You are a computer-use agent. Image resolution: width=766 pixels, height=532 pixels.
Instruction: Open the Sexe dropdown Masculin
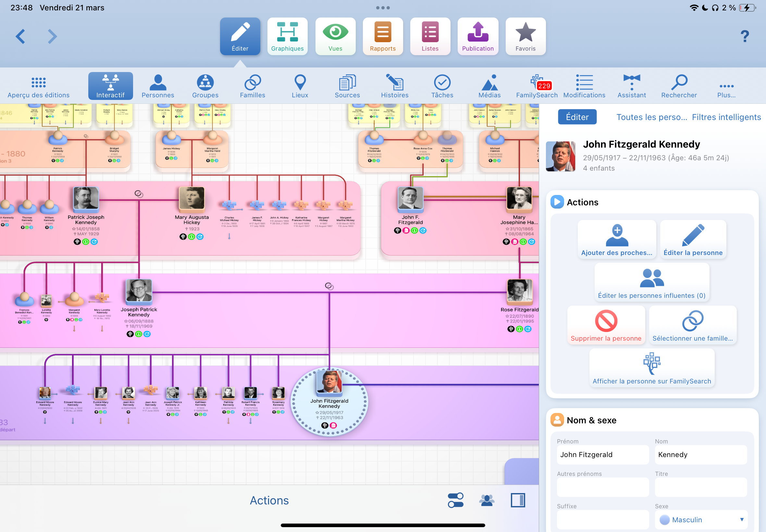point(701,520)
